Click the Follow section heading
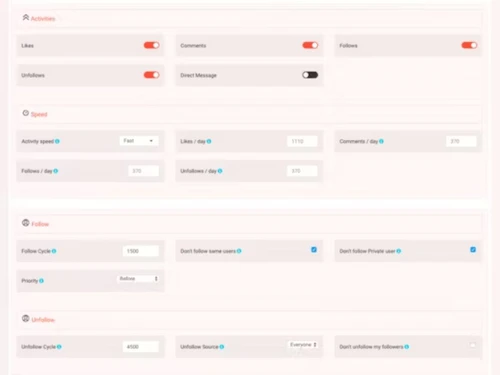This screenshot has width=500, height=375. point(40,224)
